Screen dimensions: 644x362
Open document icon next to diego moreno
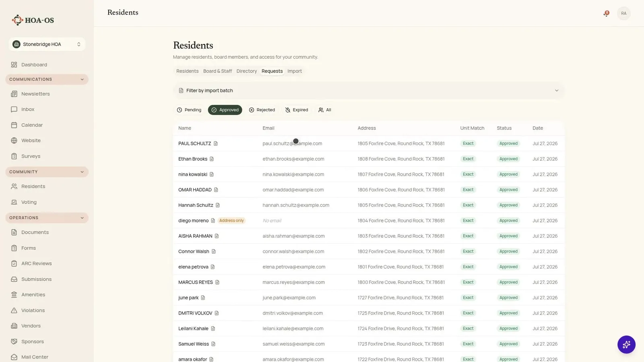coord(213,220)
